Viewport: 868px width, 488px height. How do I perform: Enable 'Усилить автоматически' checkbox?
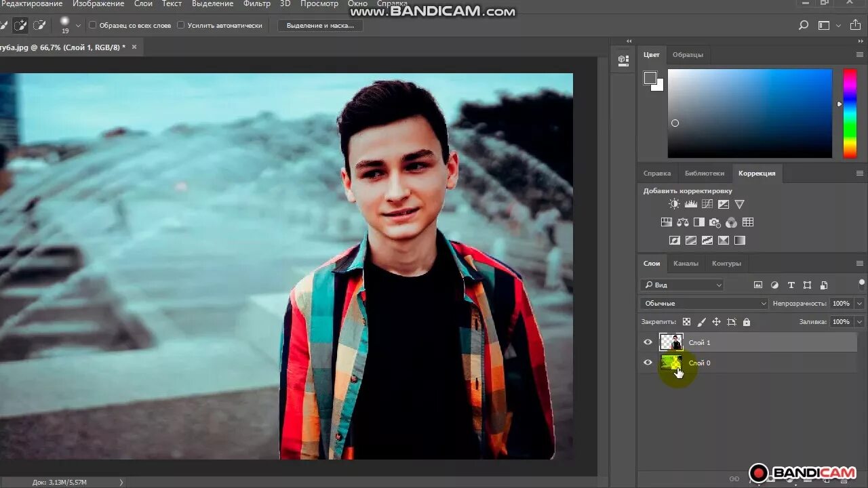tap(180, 25)
